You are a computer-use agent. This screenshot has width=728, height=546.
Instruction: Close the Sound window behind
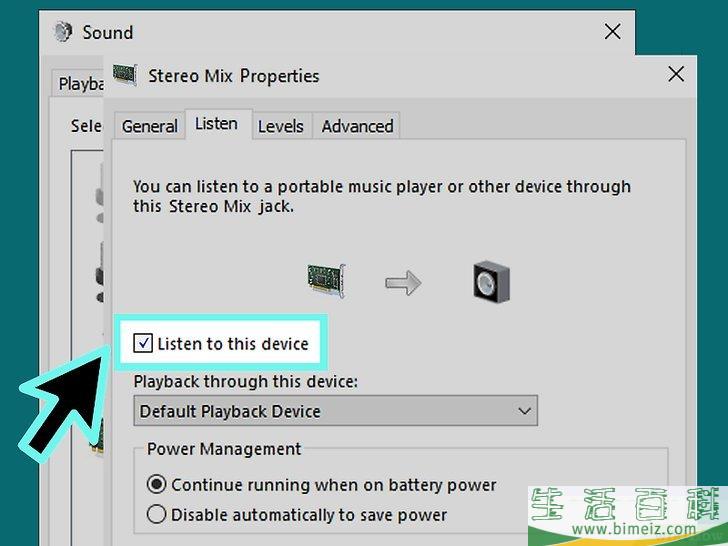(x=613, y=32)
